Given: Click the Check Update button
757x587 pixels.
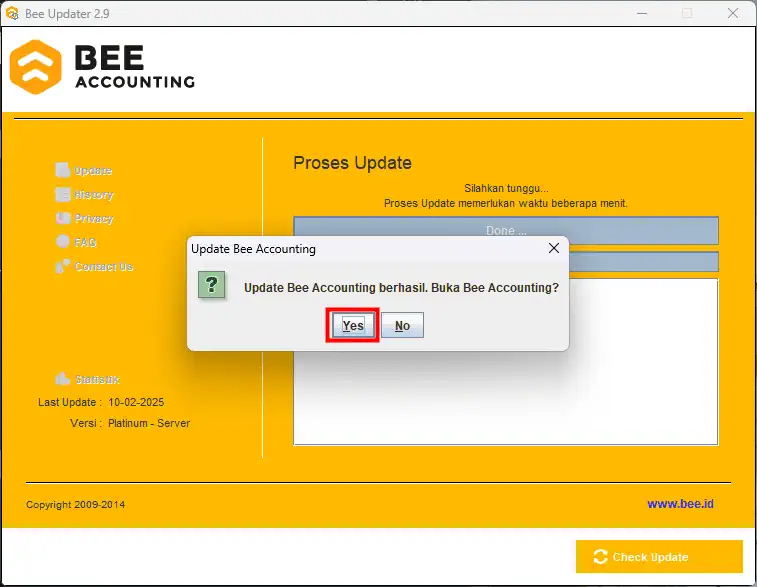Looking at the screenshot, I should [659, 557].
